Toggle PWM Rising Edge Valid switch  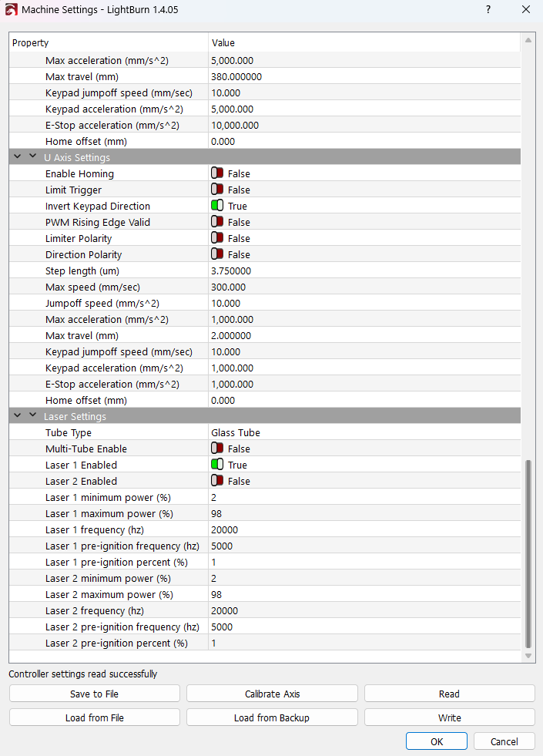[216, 222]
